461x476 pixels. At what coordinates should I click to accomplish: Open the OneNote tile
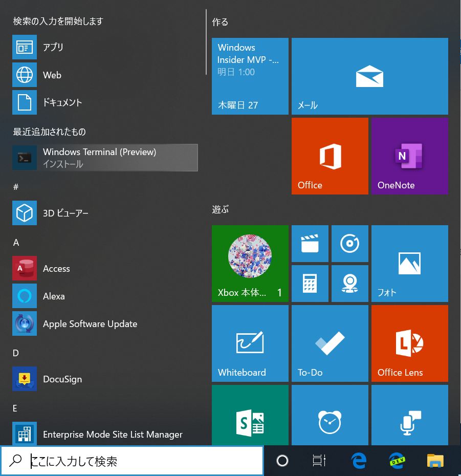click(410, 156)
